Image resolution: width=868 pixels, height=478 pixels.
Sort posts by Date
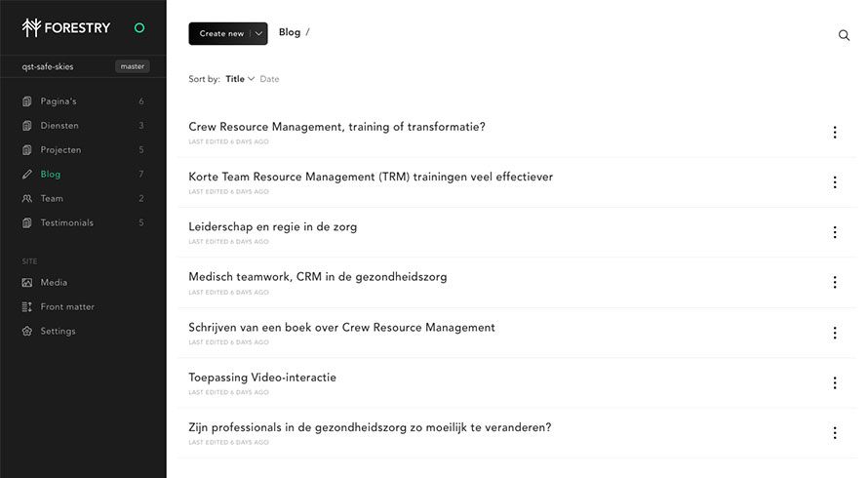tap(269, 79)
